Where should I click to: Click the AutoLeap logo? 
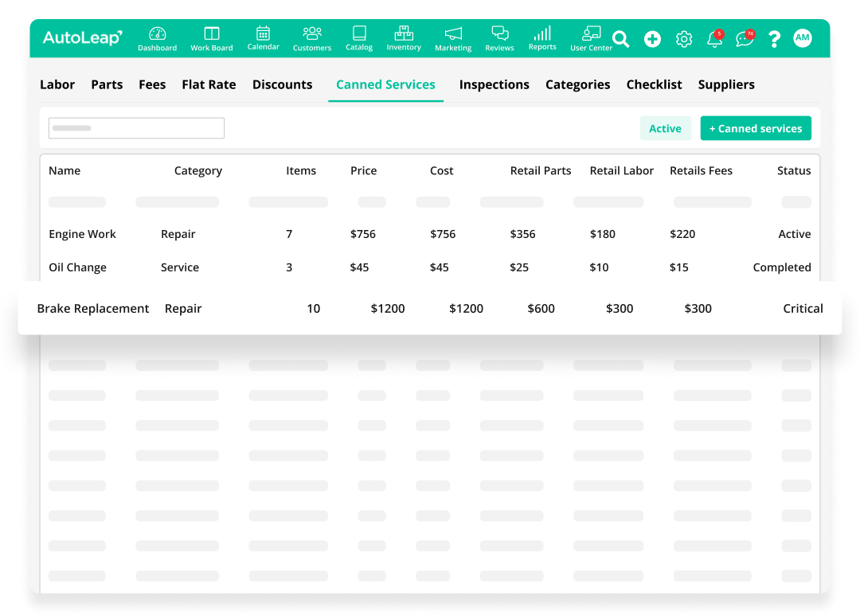[x=82, y=38]
